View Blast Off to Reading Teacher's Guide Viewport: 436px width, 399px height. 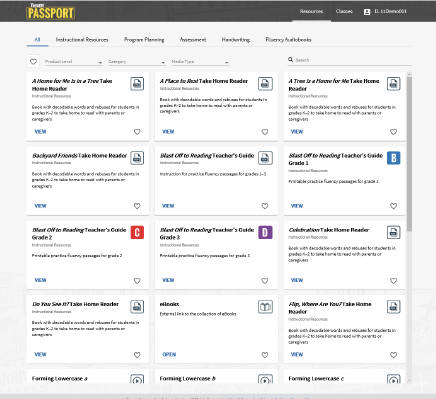tap(168, 206)
